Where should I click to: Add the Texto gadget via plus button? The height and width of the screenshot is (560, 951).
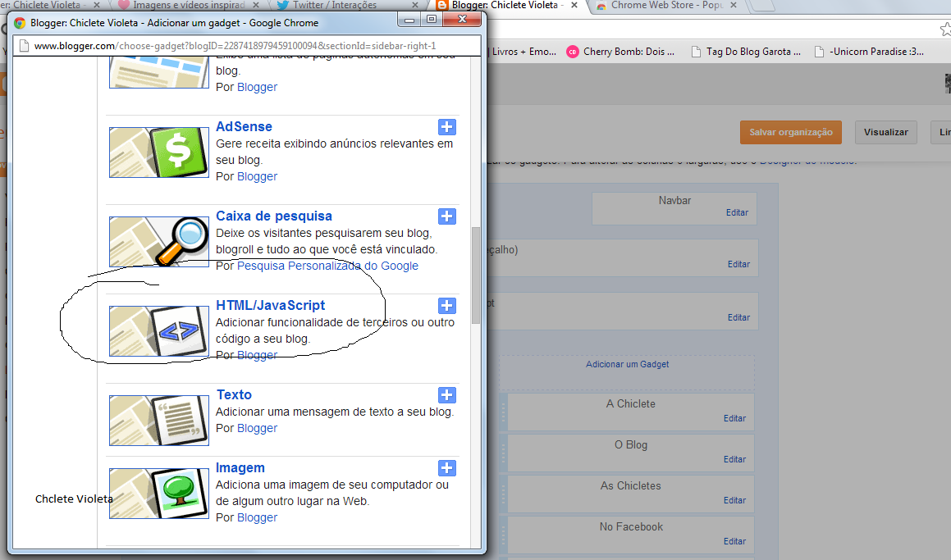click(x=447, y=395)
